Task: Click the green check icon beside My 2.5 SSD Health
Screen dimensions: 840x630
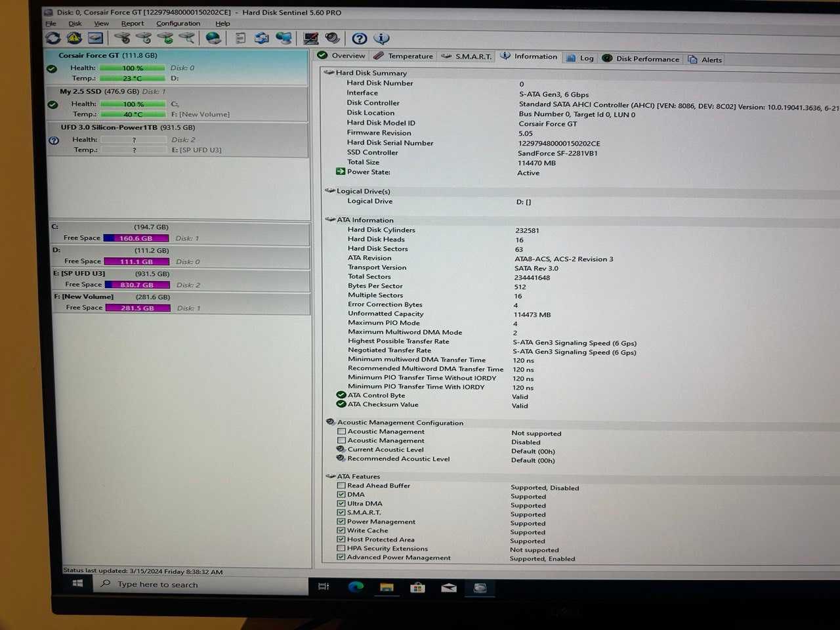Action: (x=53, y=104)
